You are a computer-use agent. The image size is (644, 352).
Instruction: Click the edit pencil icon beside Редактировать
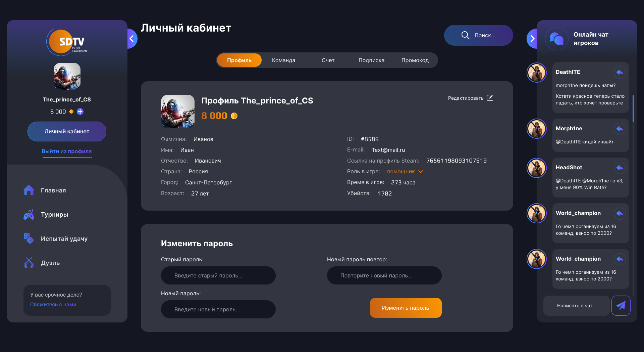pyautogui.click(x=490, y=98)
